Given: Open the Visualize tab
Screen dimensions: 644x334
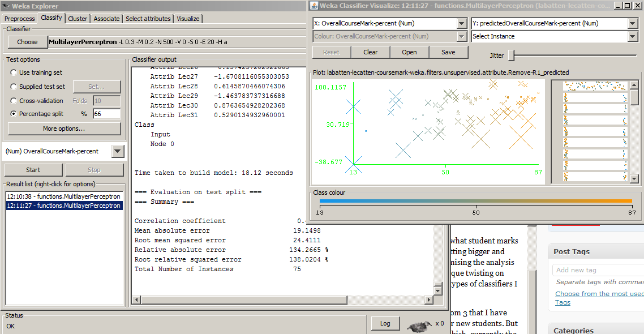Looking at the screenshot, I should coord(188,19).
